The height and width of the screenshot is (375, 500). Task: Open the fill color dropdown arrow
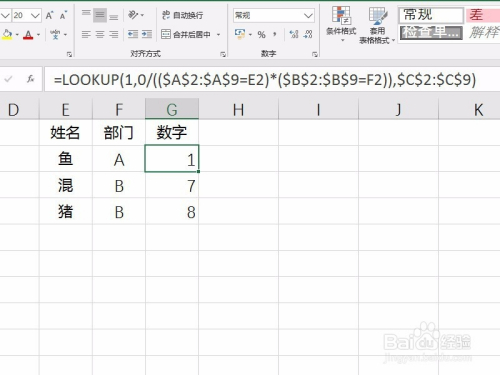tap(17, 35)
